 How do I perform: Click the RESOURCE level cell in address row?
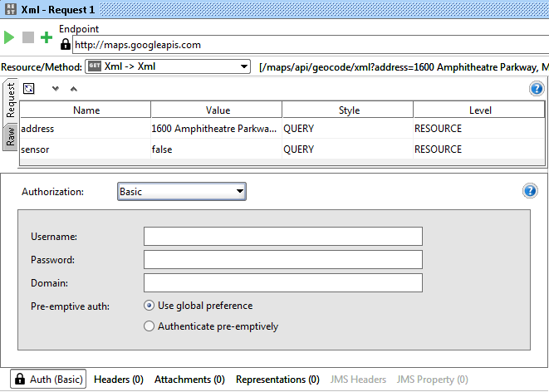(x=479, y=129)
